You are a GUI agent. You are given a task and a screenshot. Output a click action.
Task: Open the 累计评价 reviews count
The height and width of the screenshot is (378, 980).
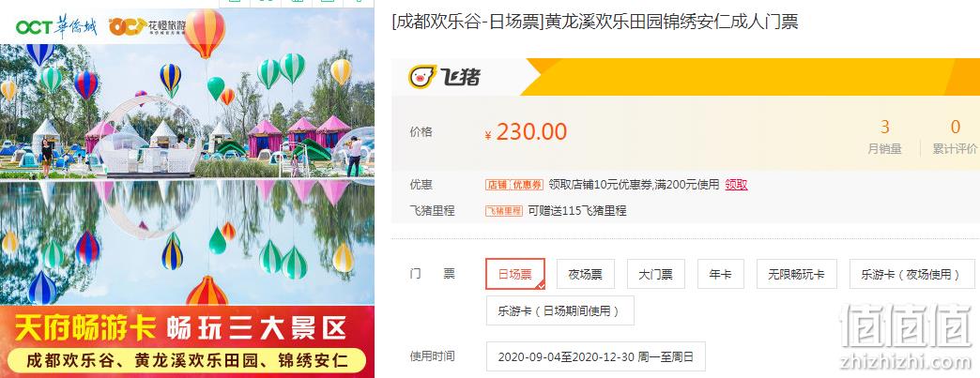pyautogui.click(x=955, y=138)
